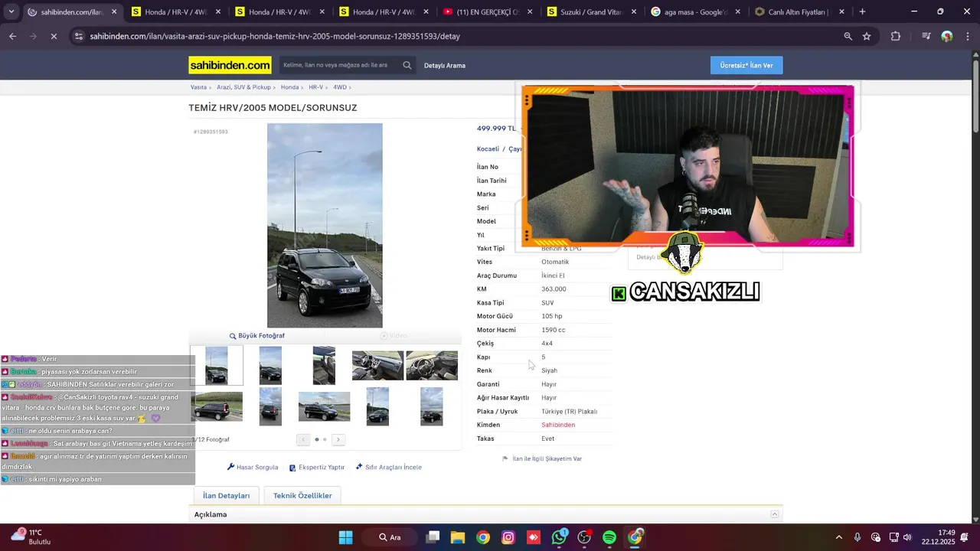
Task: Show hidden tray icons chevron
Action: pos(839,537)
